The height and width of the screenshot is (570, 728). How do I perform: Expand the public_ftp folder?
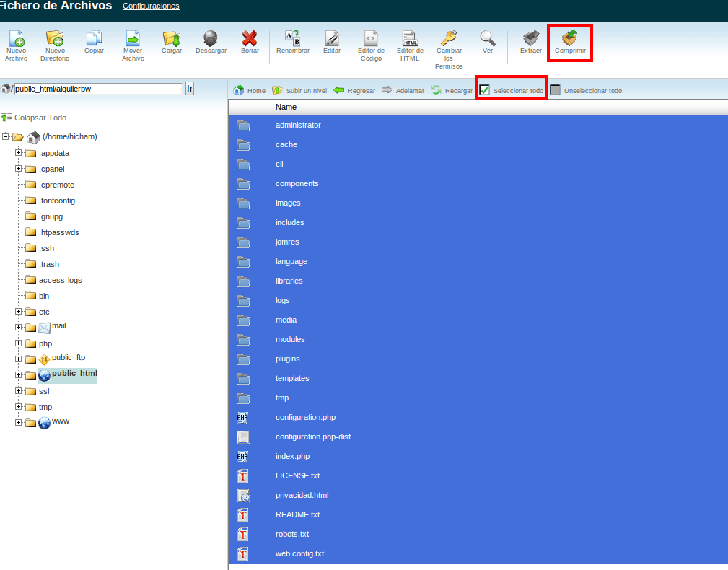click(x=19, y=359)
